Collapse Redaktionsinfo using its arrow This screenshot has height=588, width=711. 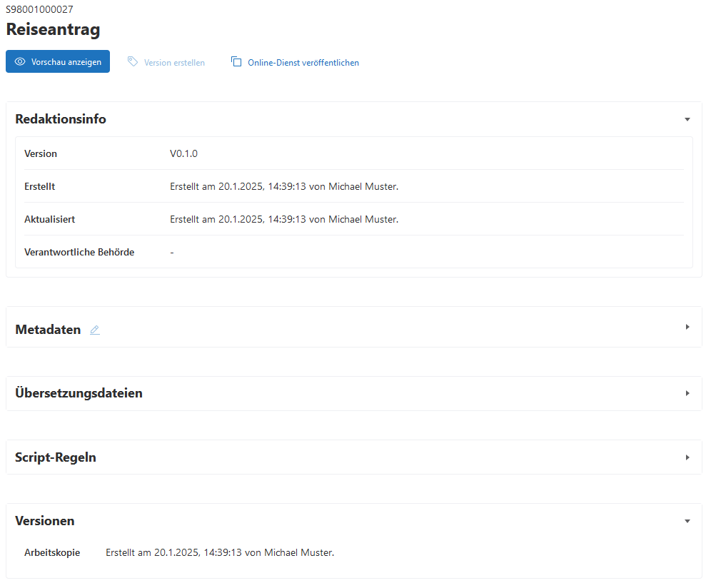coord(687,120)
